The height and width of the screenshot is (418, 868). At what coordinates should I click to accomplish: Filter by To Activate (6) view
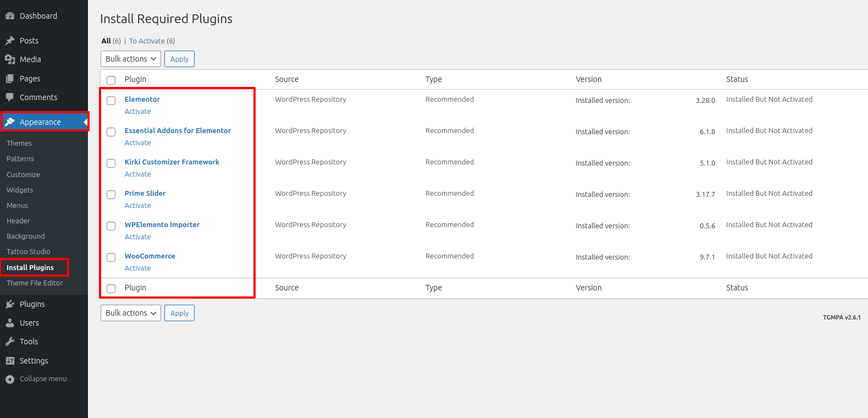[x=152, y=41]
